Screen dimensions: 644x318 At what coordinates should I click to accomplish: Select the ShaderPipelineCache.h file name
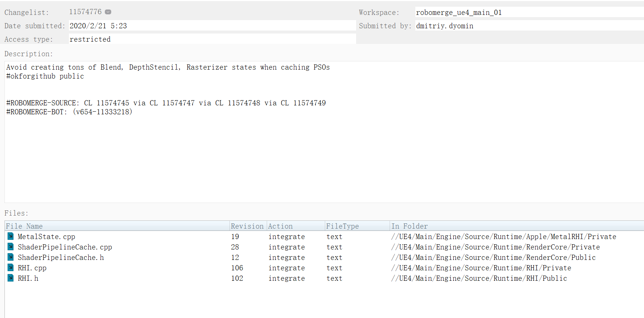pos(61,257)
